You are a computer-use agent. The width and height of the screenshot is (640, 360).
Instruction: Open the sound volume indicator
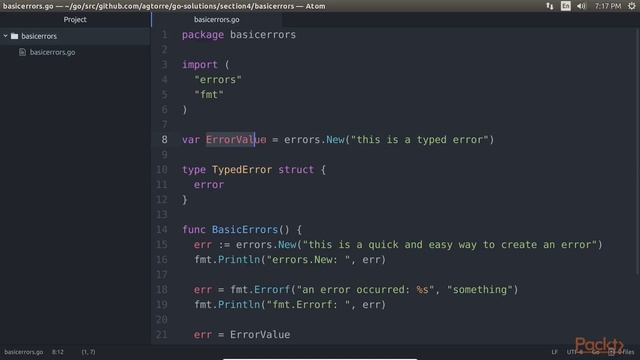click(x=581, y=6)
